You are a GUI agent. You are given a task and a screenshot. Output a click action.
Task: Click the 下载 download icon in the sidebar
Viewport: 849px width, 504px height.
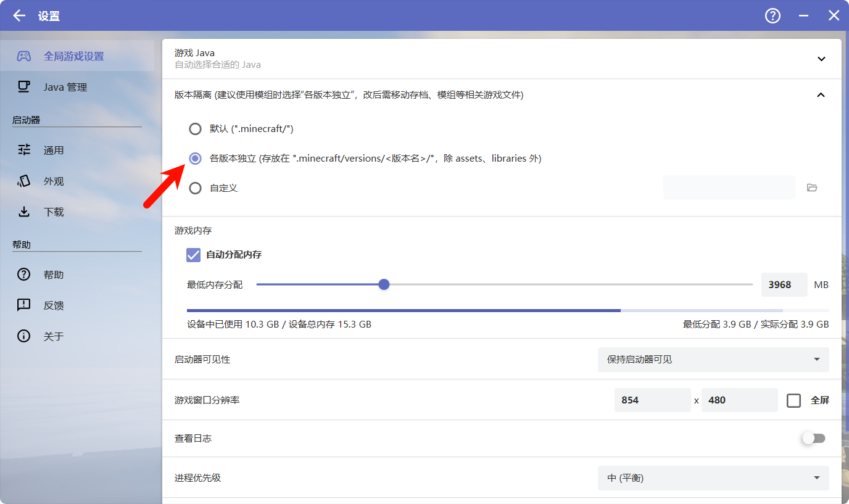point(24,212)
